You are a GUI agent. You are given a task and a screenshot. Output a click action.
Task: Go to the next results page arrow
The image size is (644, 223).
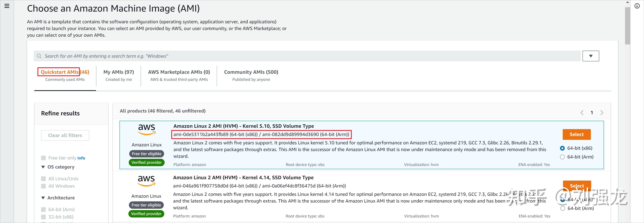coord(602,113)
